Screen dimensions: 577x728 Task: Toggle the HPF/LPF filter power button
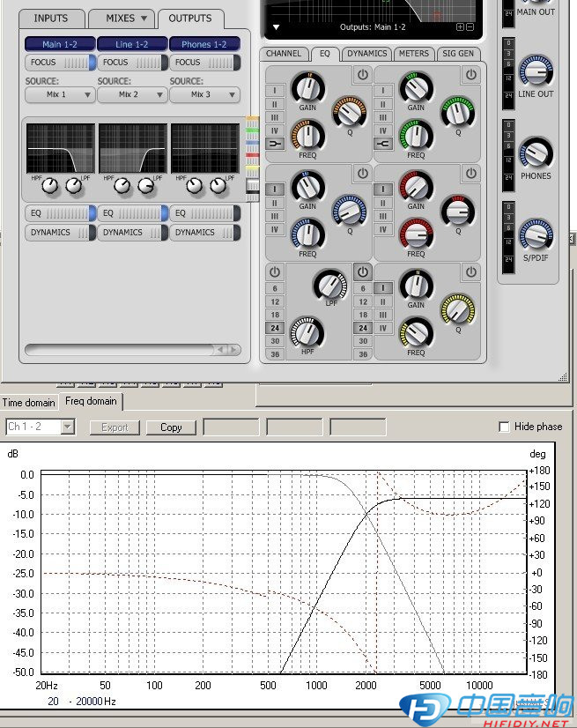[x=275, y=272]
